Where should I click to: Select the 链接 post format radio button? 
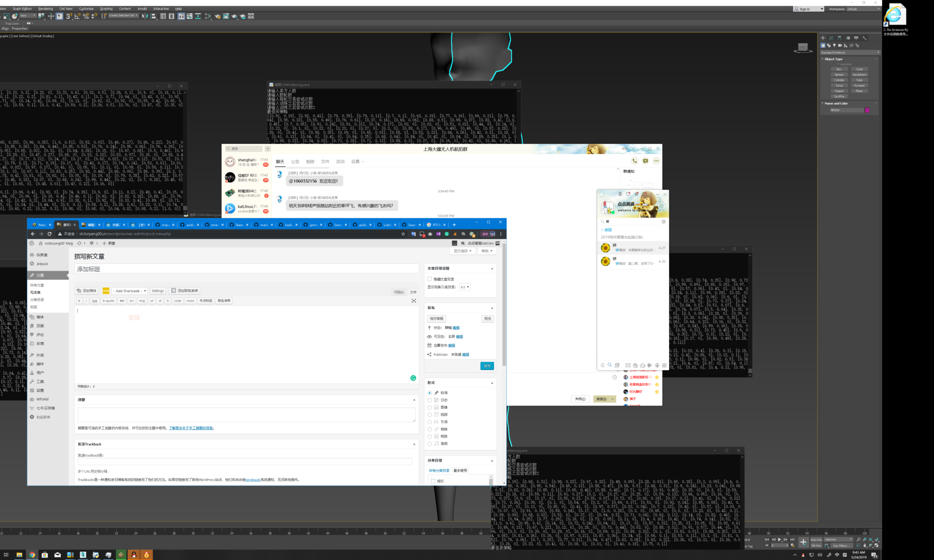click(x=430, y=429)
